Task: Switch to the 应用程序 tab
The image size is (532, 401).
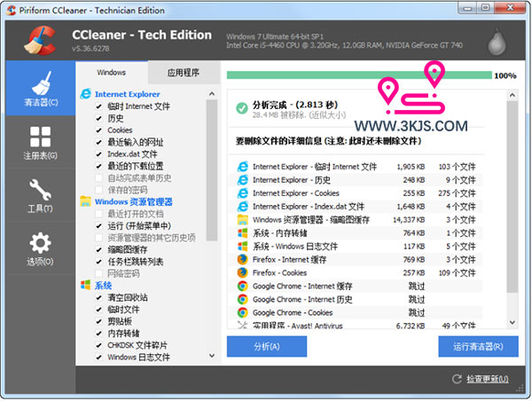Action: tap(184, 73)
